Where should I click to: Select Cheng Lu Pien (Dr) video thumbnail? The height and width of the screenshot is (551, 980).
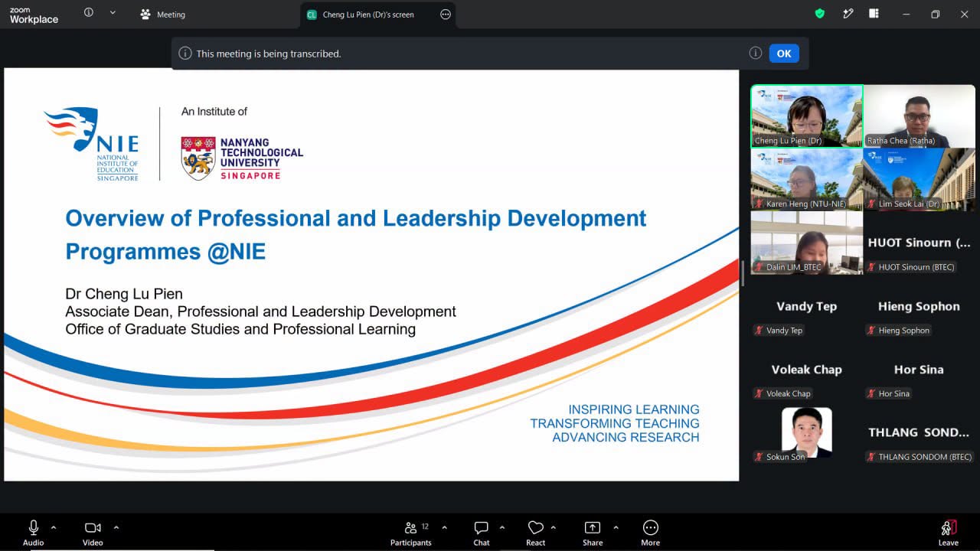coord(807,116)
